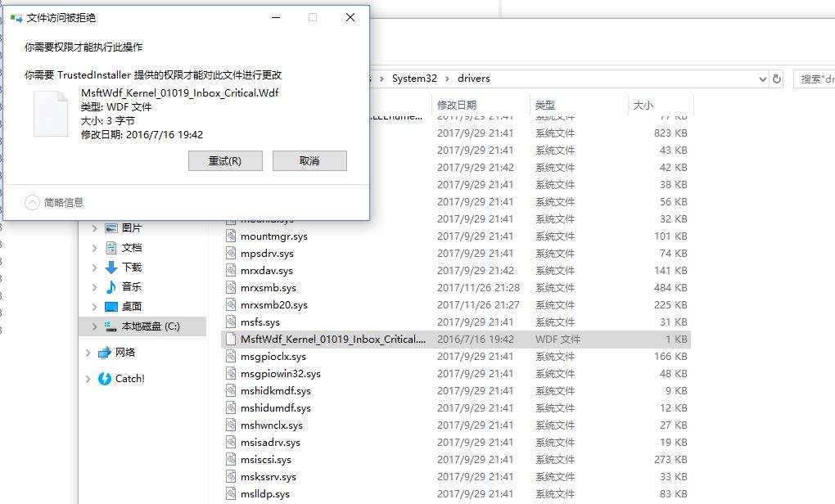Select the 音乐 music folder icon

coord(111,287)
